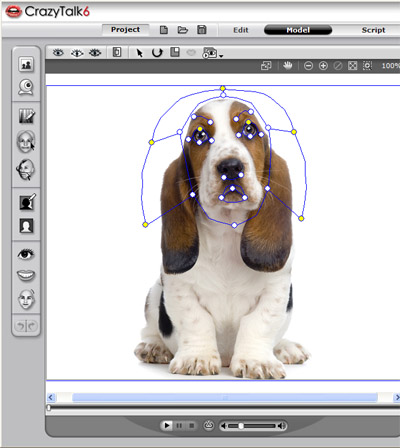The image size is (400, 448).
Task: Toggle first eye display mode icon
Action: point(58,53)
